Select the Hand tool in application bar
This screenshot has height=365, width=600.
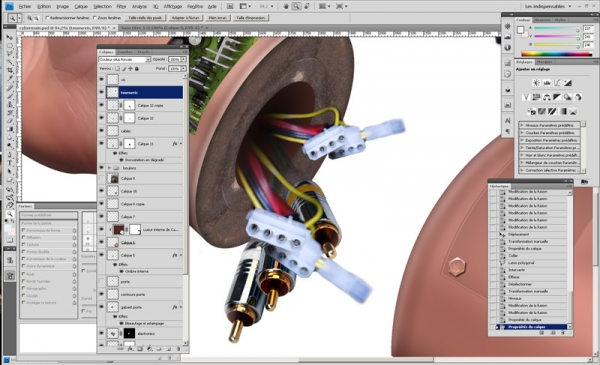tap(286, 6)
